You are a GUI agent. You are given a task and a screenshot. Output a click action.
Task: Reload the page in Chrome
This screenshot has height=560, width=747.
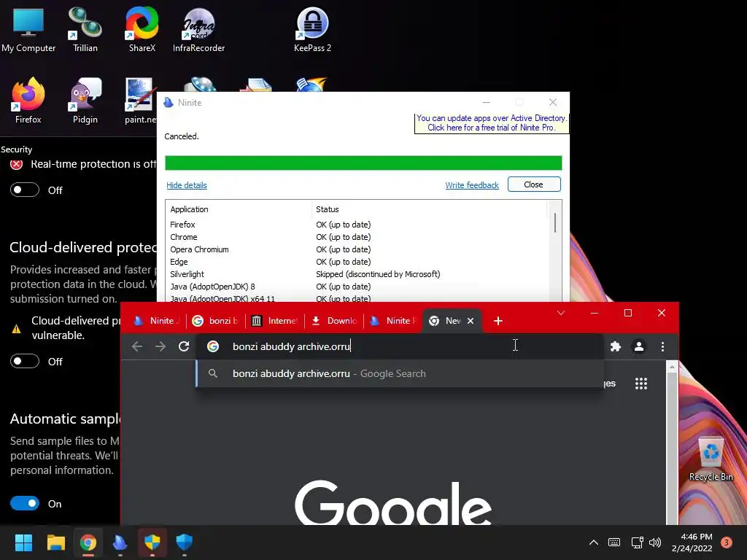click(184, 346)
